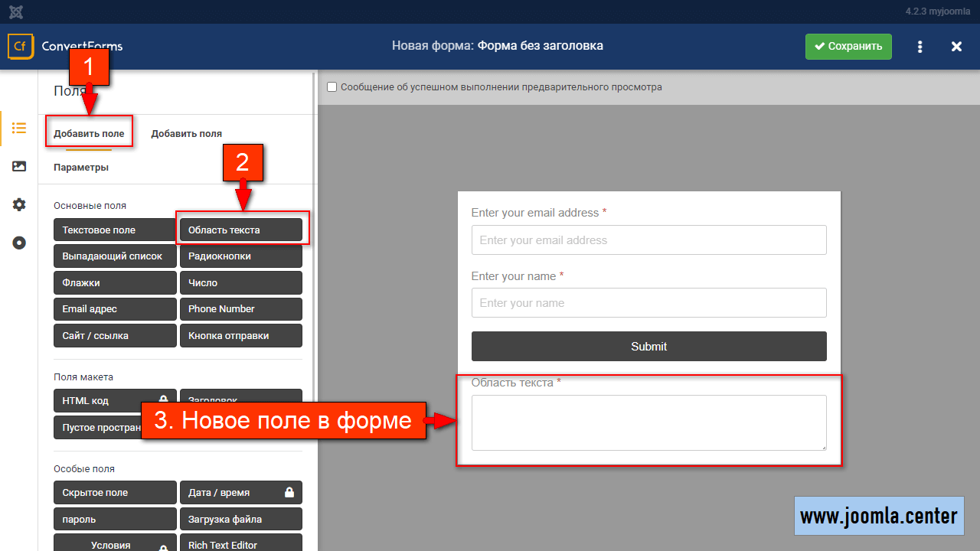Open the three-dot options menu
The width and height of the screenshot is (980, 551).
point(920,47)
